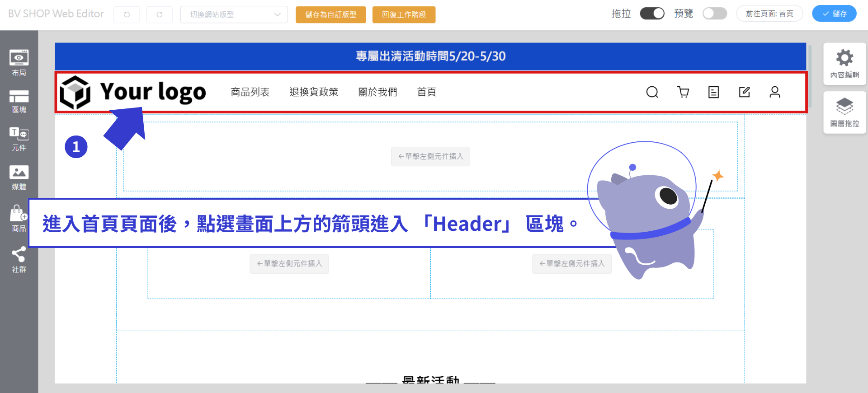Select the 關於我們 menu item
868x393 pixels.
pos(377,92)
